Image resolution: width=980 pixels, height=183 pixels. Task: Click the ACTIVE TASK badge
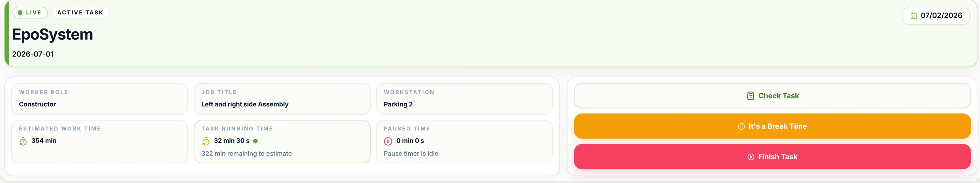pyautogui.click(x=80, y=13)
